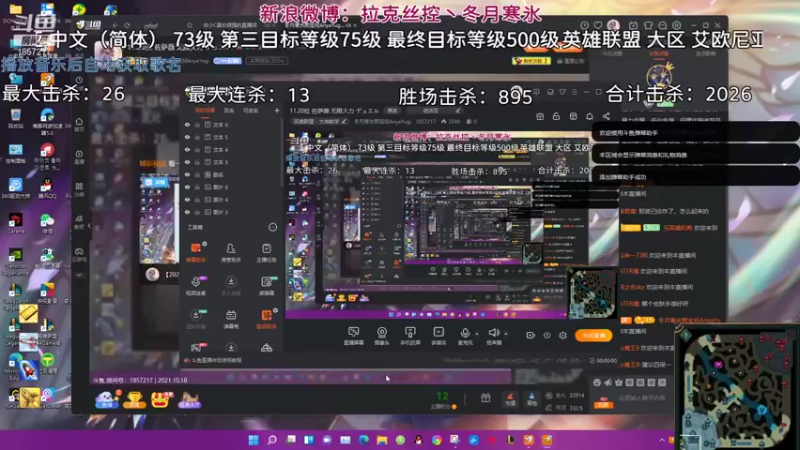
Task: Click the record video icon near start button
Action: pyautogui.click(x=531, y=335)
